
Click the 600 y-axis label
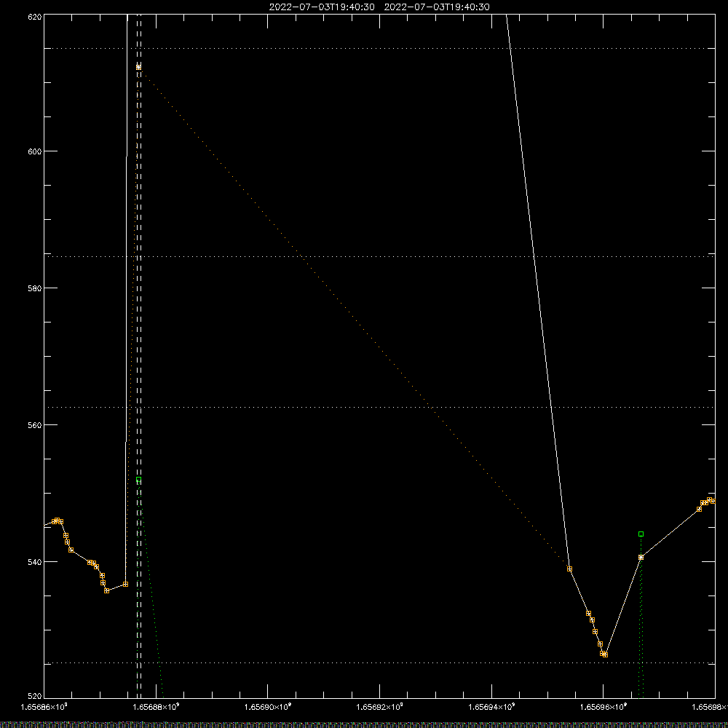tap(35, 151)
